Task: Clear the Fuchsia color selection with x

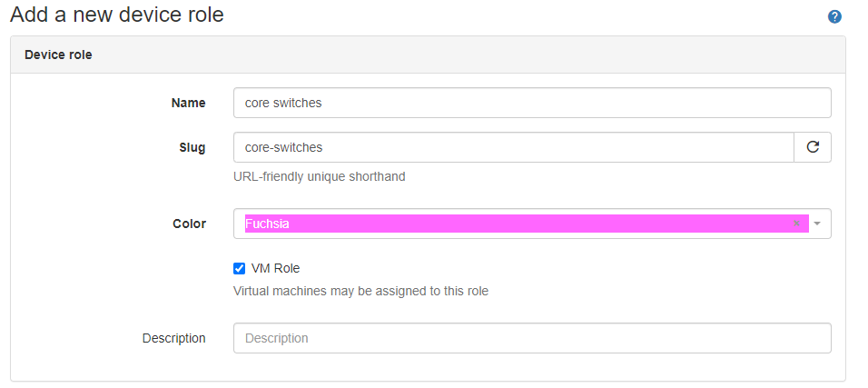Action: pyautogui.click(x=796, y=224)
